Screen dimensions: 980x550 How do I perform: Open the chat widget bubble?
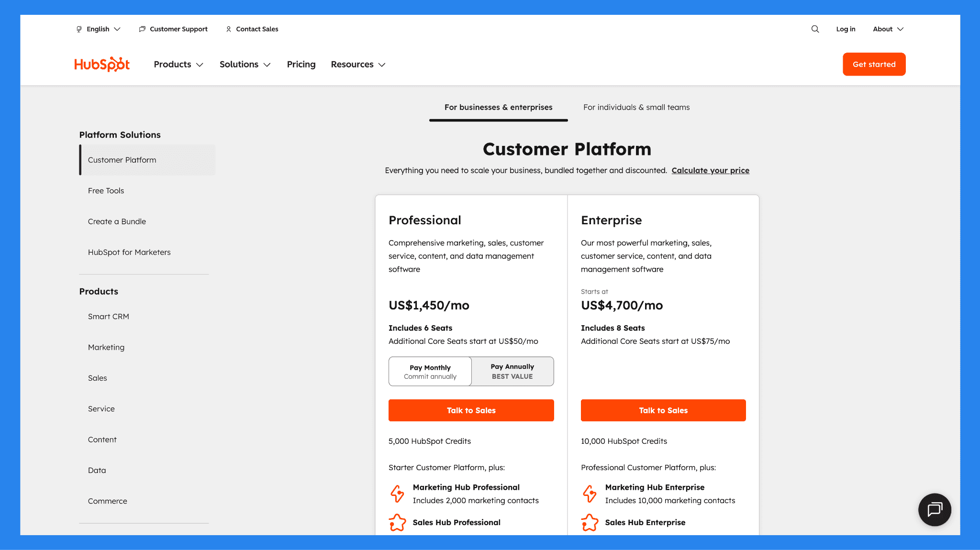(935, 509)
